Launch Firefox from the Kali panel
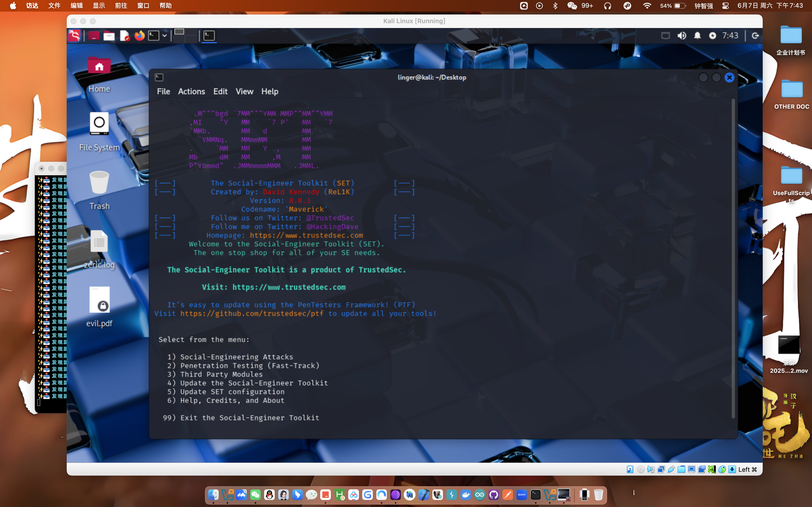Screen dimensions: 812x507 click(x=139, y=35)
